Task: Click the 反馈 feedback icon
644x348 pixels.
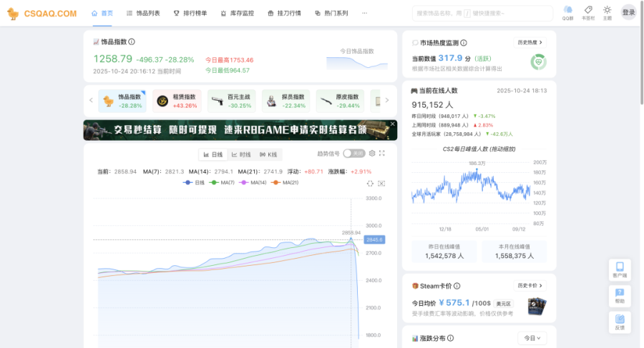Action: click(x=620, y=322)
